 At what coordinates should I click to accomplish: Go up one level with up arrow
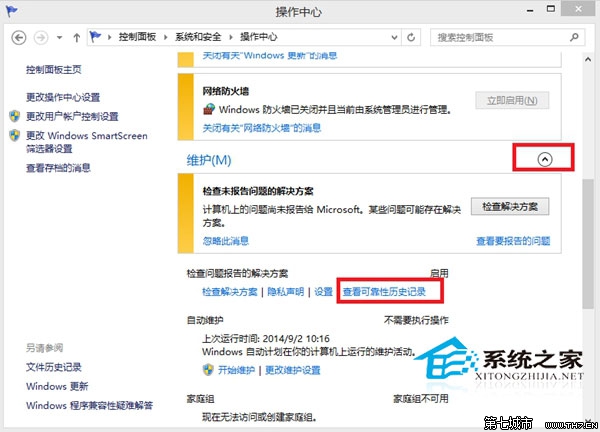pos(77,37)
